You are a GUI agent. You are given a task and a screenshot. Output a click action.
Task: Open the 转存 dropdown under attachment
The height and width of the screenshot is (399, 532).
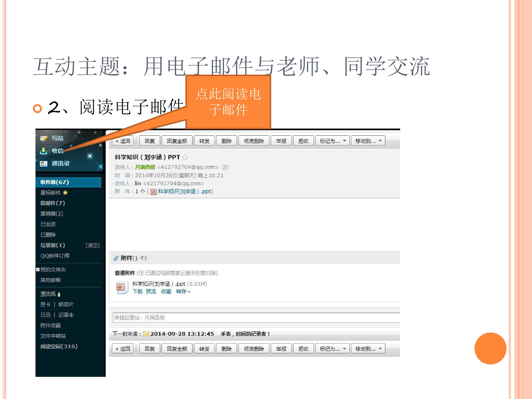coord(183,291)
